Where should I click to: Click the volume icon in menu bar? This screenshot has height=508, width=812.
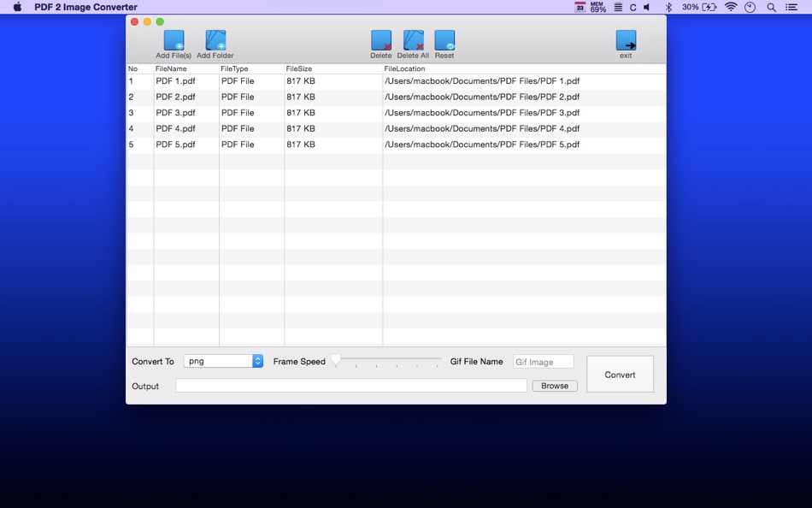647,7
